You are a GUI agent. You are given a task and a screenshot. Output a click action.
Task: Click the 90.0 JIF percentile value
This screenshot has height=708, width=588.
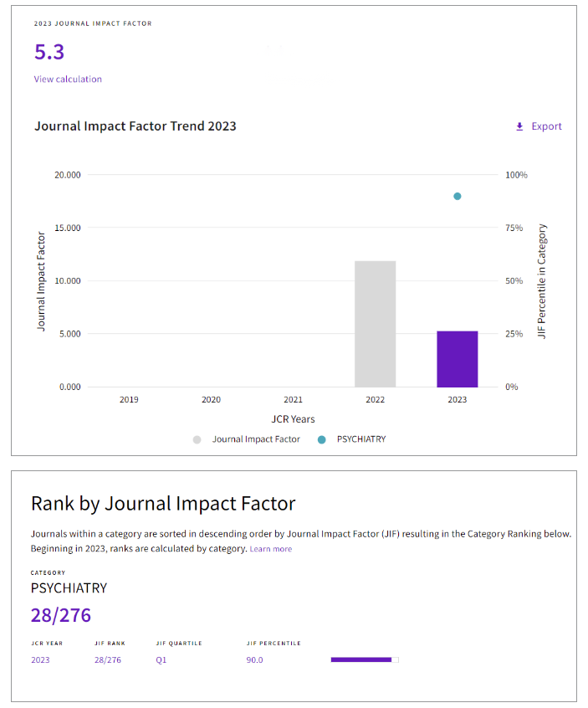[254, 660]
